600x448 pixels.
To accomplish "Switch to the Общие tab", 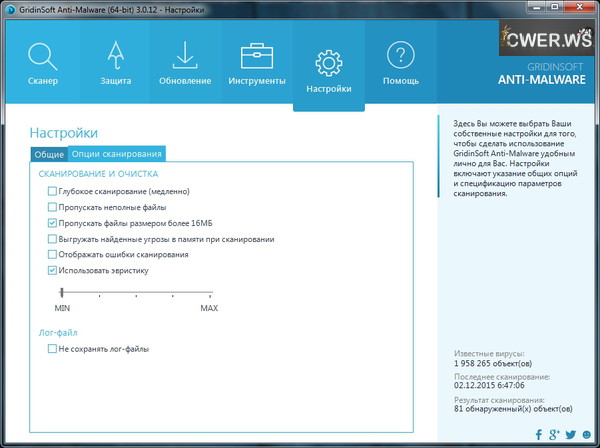I will pos(49,154).
